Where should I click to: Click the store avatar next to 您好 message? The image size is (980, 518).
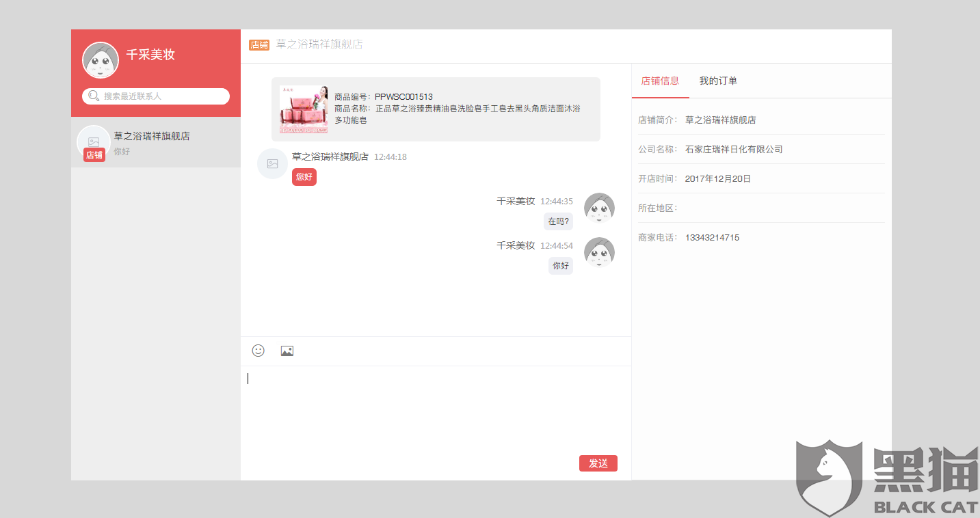pyautogui.click(x=272, y=164)
